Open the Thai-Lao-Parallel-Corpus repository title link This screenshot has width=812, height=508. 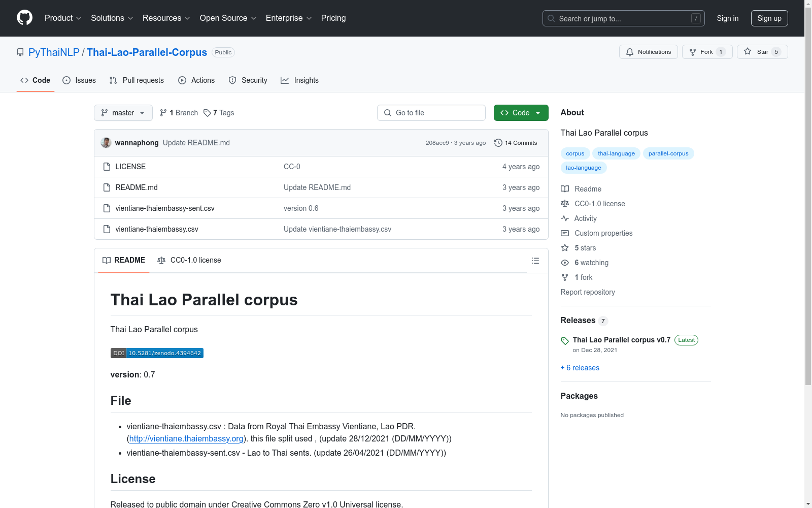click(x=147, y=52)
